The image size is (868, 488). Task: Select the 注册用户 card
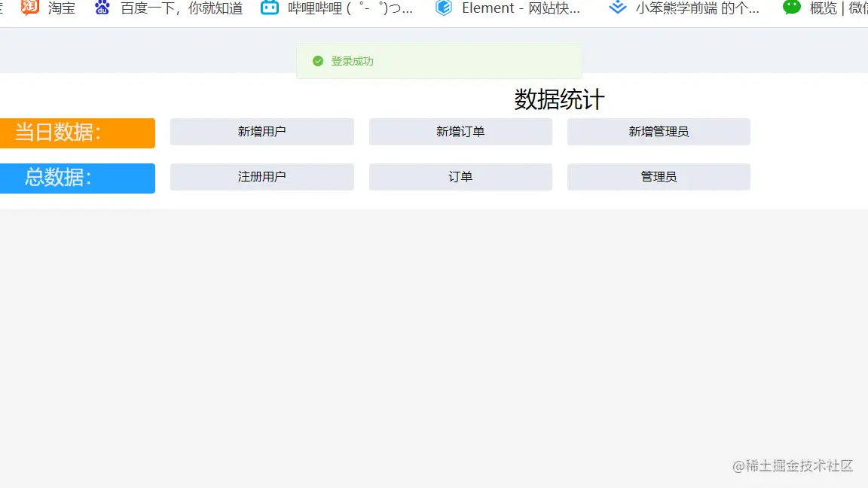point(262,177)
